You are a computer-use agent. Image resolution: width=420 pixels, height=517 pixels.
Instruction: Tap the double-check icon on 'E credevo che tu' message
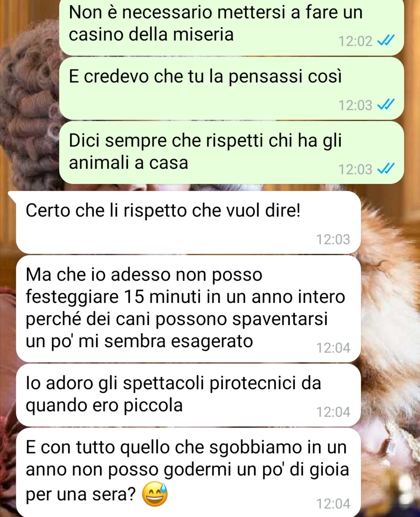[386, 105]
